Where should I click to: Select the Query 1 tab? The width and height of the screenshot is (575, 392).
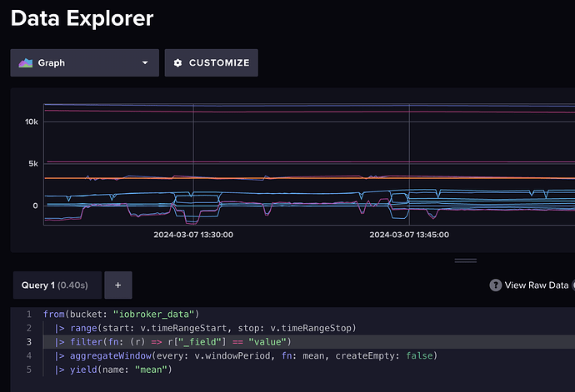coord(55,285)
